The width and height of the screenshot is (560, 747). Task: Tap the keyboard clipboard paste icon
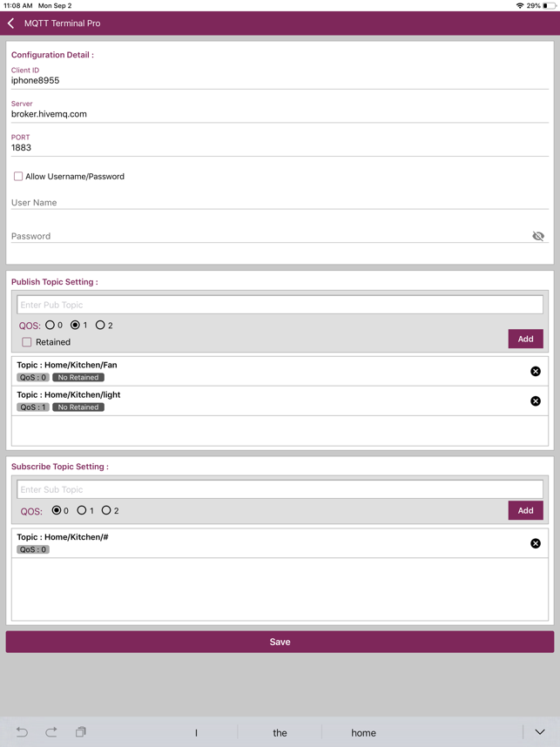click(x=81, y=732)
